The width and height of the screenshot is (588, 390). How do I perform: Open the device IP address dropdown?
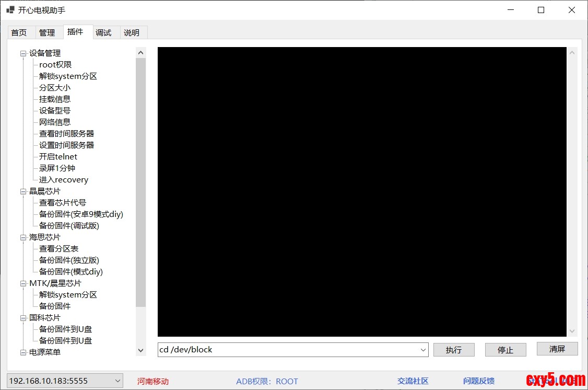click(117, 381)
